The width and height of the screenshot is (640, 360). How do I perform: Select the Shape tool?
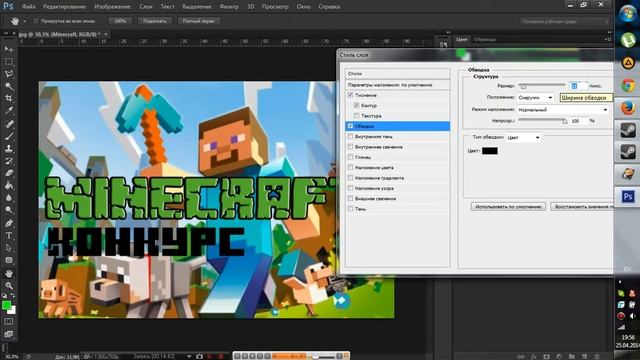9,260
